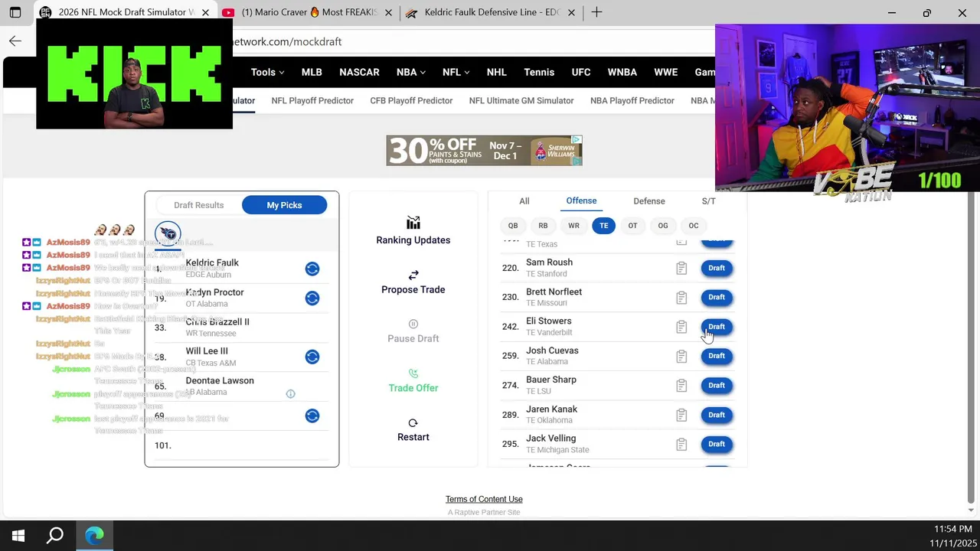The width and height of the screenshot is (980, 551).
Task: Open Terms of Content Use link
Action: point(484,499)
